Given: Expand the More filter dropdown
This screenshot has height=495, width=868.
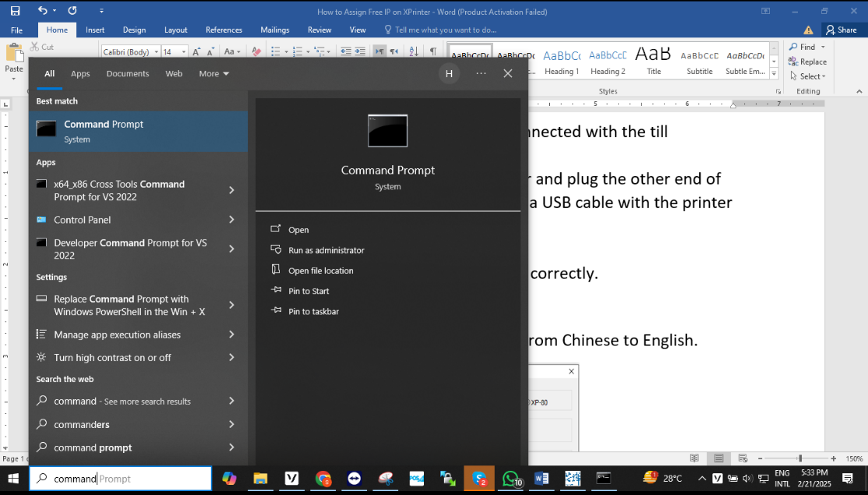Looking at the screenshot, I should 213,74.
